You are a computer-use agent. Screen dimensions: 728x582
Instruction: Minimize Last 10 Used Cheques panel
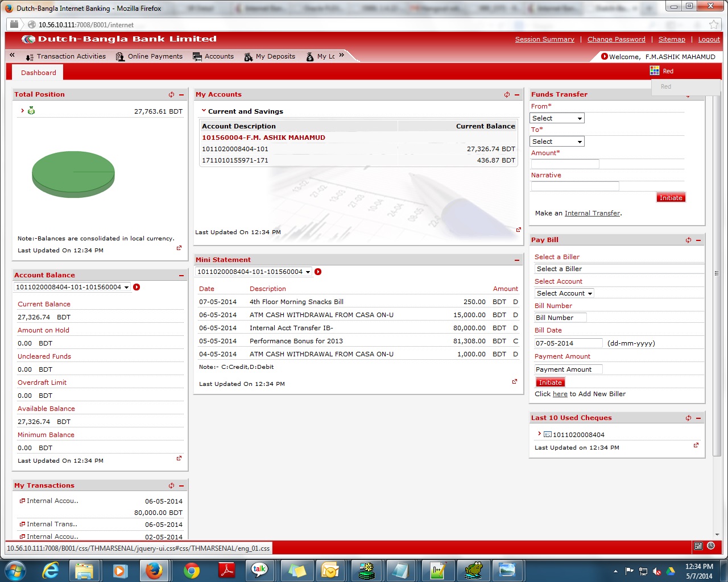(x=698, y=418)
